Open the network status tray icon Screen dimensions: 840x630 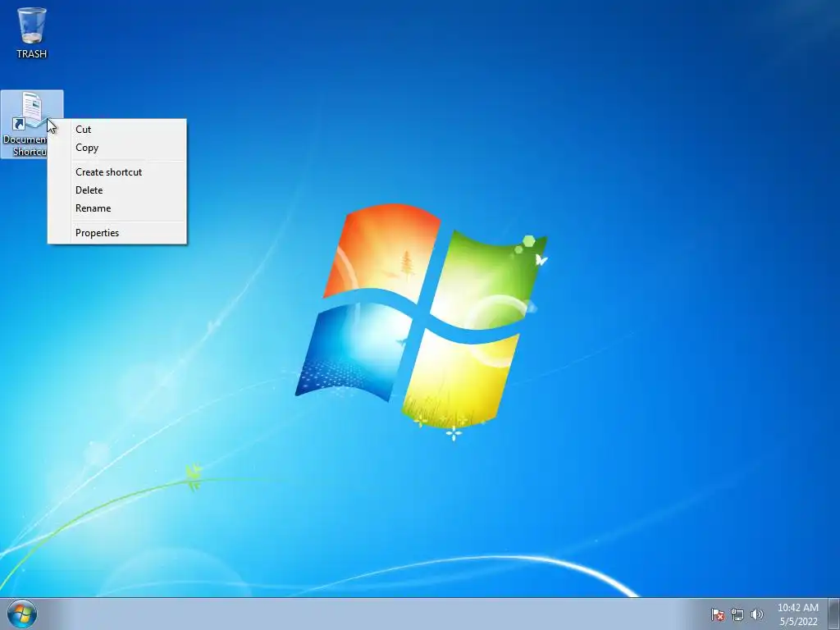click(737, 614)
